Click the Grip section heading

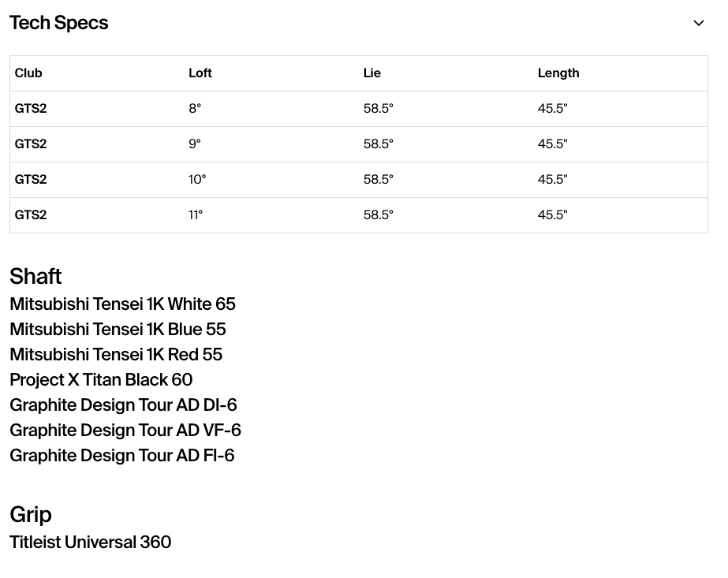click(31, 515)
